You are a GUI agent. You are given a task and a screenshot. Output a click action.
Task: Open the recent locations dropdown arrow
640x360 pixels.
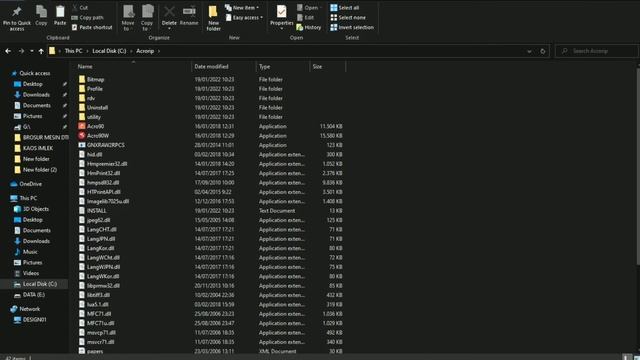coord(31,51)
